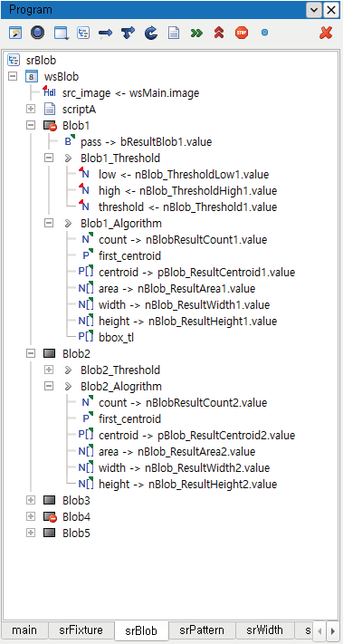The width and height of the screenshot is (343, 644).
Task: Click the blue branching arrow toolbar icon
Action: [x=129, y=34]
